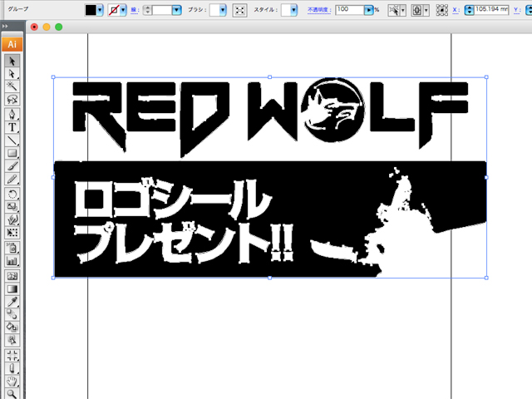
Task: Open the 線 stroke panel link
Action: point(135,10)
